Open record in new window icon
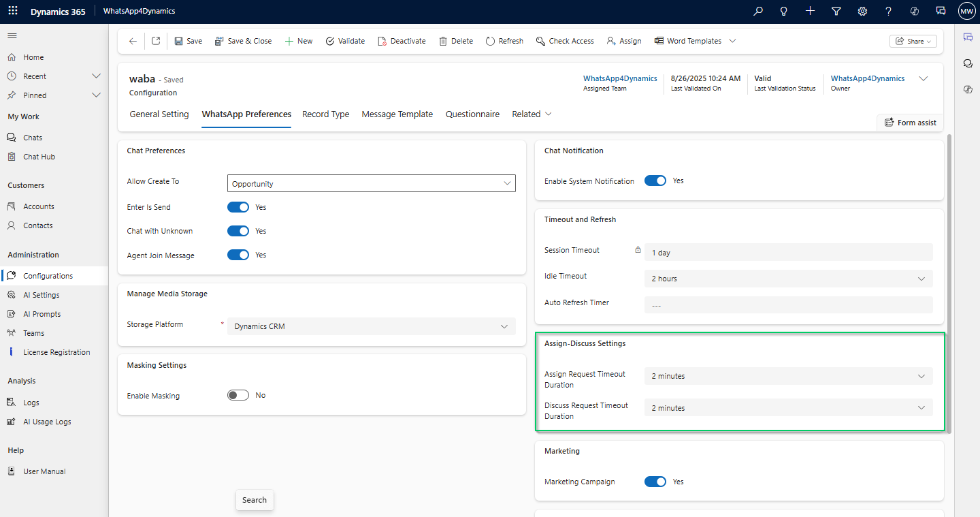Image resolution: width=980 pixels, height=517 pixels. tap(156, 41)
